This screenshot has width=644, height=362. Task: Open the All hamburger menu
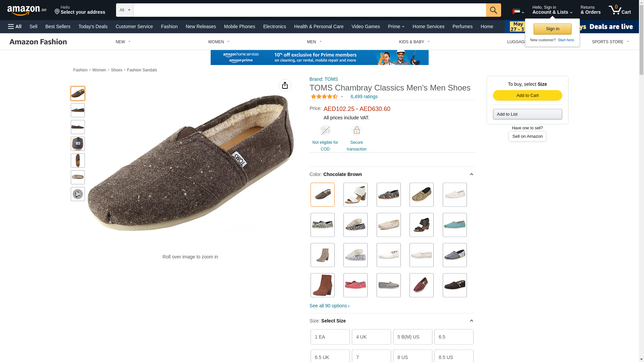15,26
